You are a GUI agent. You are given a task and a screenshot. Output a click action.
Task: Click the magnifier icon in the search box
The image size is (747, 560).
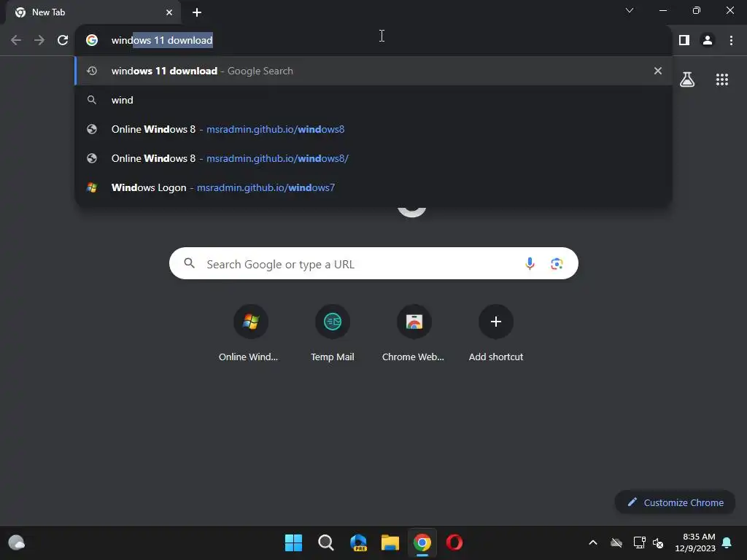189,263
